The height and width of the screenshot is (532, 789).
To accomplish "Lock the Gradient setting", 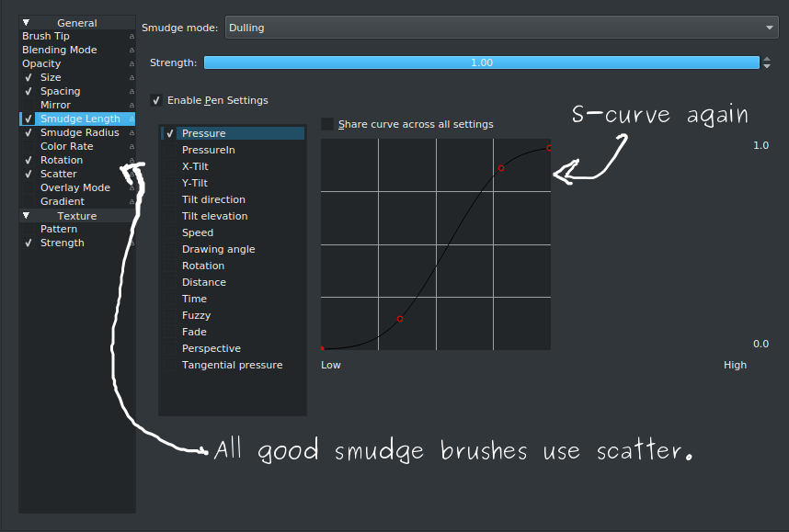I will (x=131, y=200).
